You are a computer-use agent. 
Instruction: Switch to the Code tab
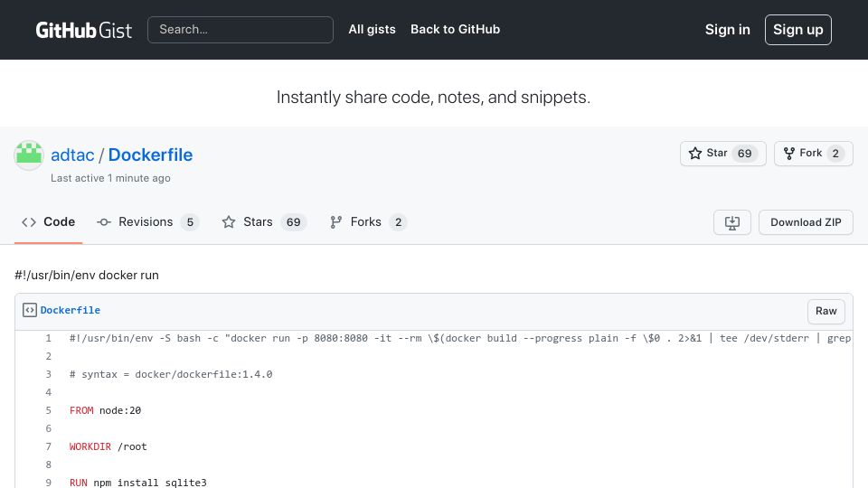pyautogui.click(x=48, y=222)
